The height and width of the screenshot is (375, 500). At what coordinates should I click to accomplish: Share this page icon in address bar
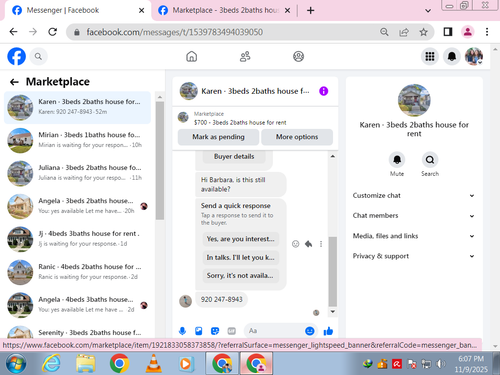404,32
